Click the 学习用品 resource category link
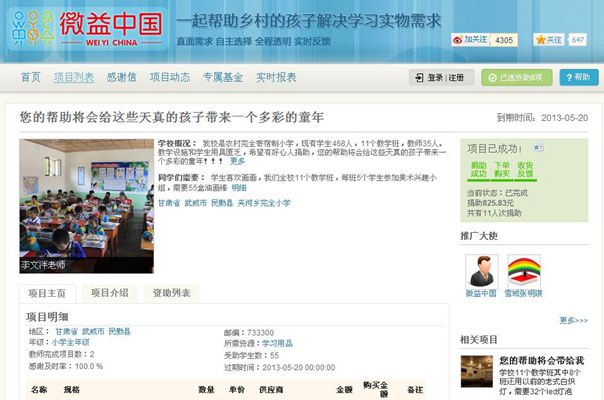Screen dimensions: 604x400 [276, 343]
